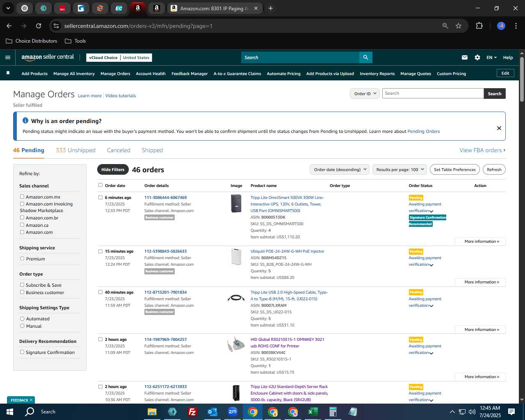Click Ubiquiti PoE Injector product image
This screenshot has height=420, width=525.
pyautogui.click(x=236, y=257)
